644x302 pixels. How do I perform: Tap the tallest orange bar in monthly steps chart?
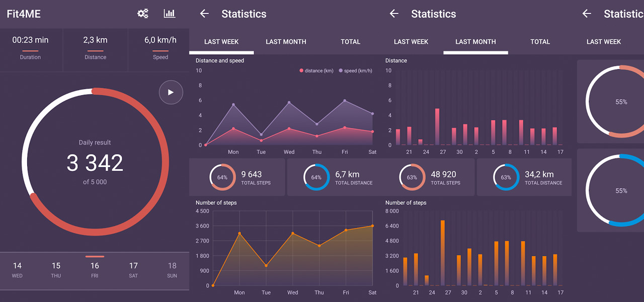coord(443,253)
